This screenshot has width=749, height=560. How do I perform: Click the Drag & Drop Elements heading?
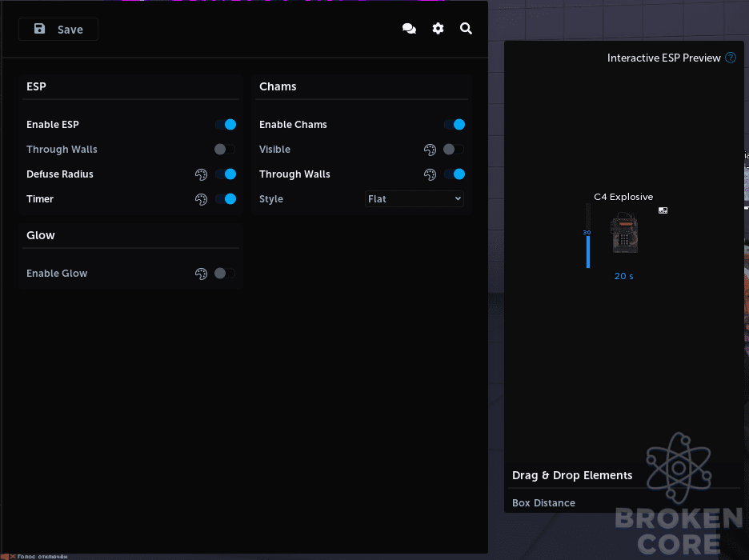point(572,475)
